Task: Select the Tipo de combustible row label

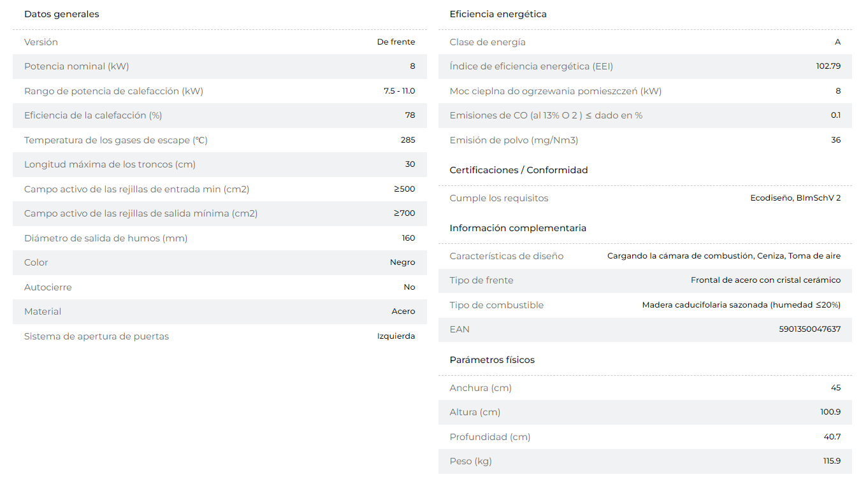Action: point(497,305)
